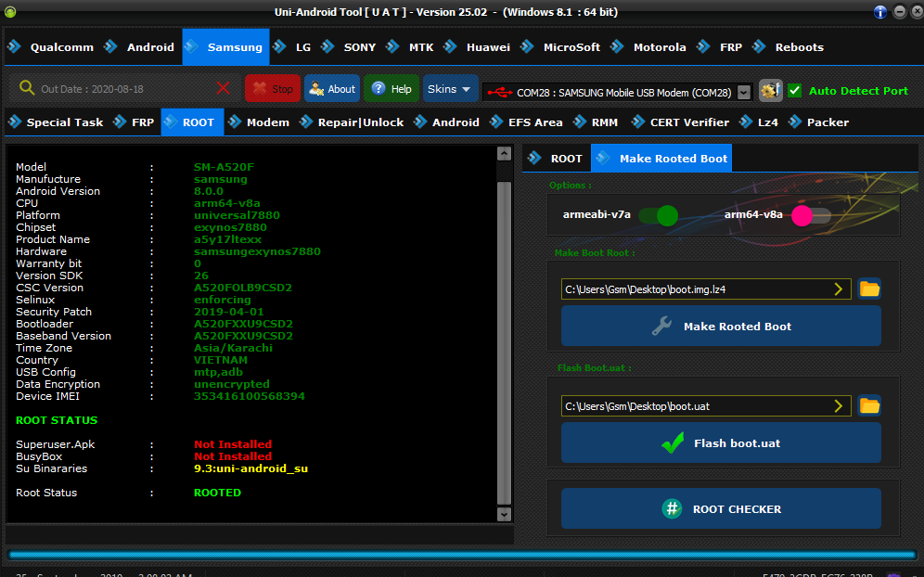924x577 pixels.
Task: Click the Out Date search field
Action: pyautogui.click(x=123, y=89)
